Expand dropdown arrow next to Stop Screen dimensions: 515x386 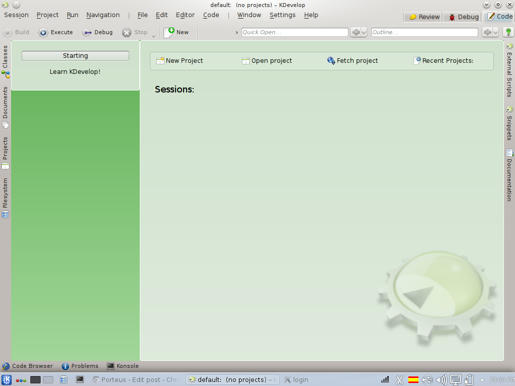click(154, 35)
